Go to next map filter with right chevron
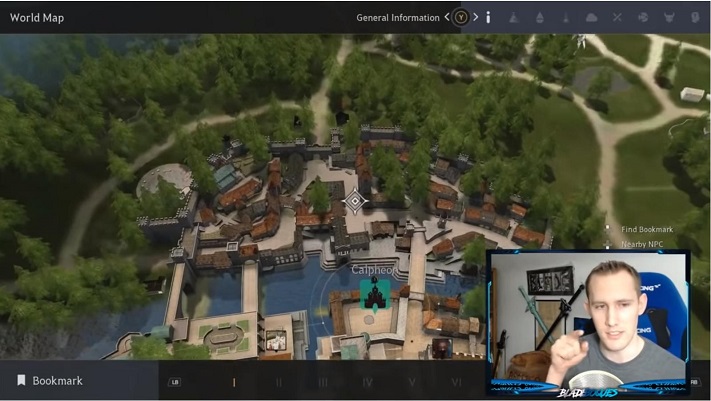This screenshot has width=711, height=401. 475,17
